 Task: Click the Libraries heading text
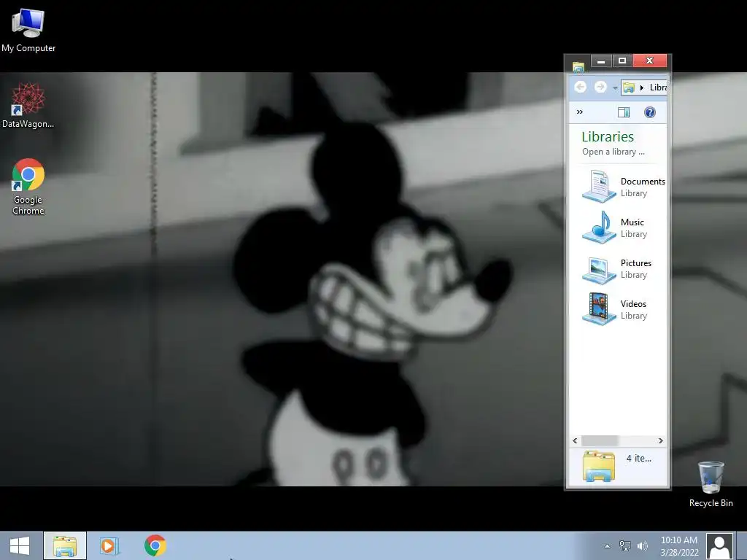tap(608, 136)
